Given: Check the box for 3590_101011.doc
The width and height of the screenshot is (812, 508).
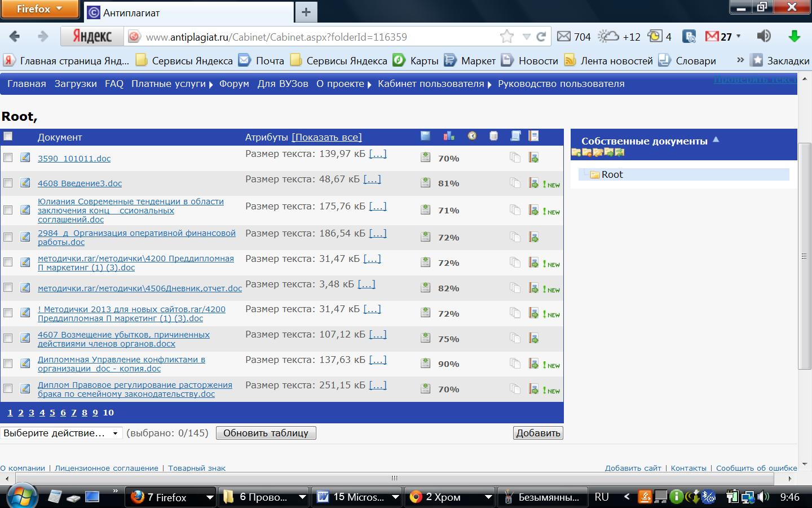Looking at the screenshot, I should pos(8,157).
